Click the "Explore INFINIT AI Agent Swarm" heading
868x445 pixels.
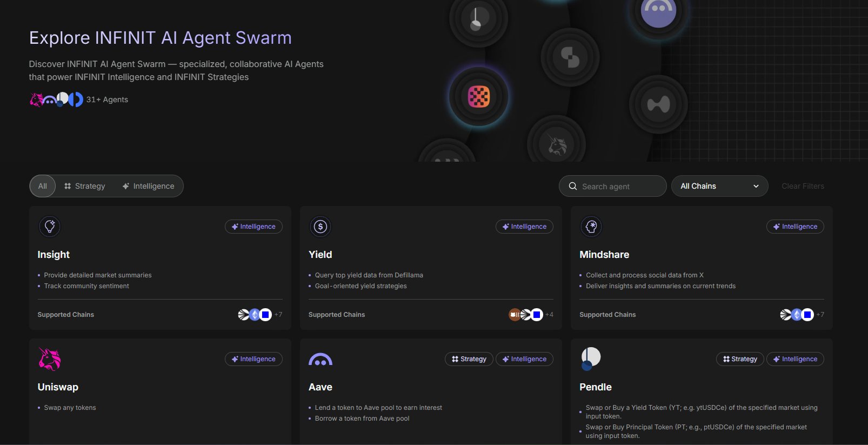pyautogui.click(x=161, y=38)
